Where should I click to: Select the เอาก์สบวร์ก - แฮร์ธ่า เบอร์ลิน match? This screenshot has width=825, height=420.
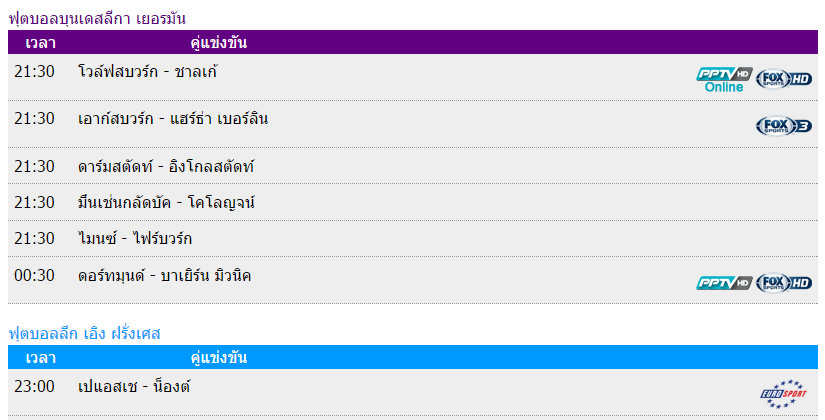coord(173,119)
